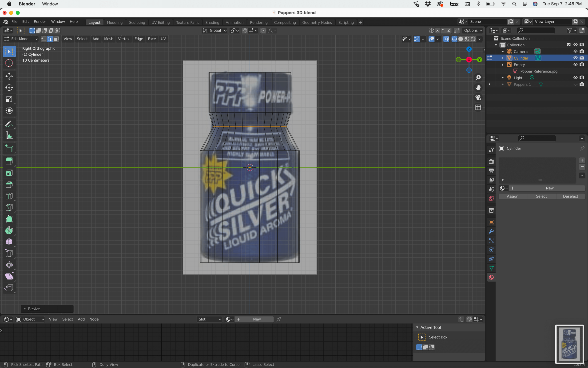588x368 pixels.
Task: Click the Assign material button
Action: click(513, 196)
